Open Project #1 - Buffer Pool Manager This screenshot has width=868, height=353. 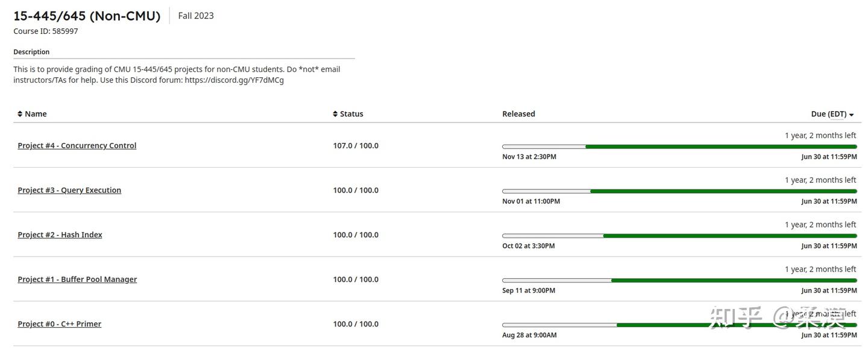tap(77, 279)
